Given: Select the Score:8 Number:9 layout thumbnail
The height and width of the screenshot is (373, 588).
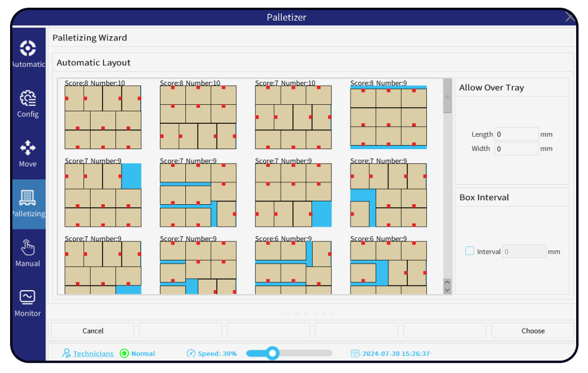Looking at the screenshot, I should point(388,117).
